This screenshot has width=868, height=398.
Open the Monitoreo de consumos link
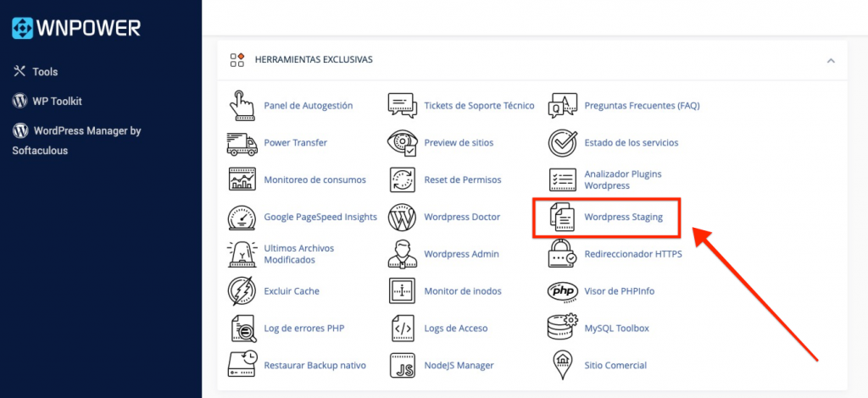(315, 180)
